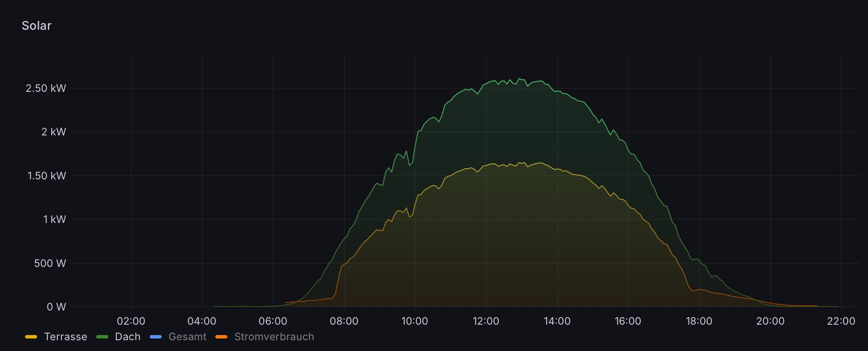Show the Gesamt series in legend
Screen dimensions: 868x351
(187, 337)
